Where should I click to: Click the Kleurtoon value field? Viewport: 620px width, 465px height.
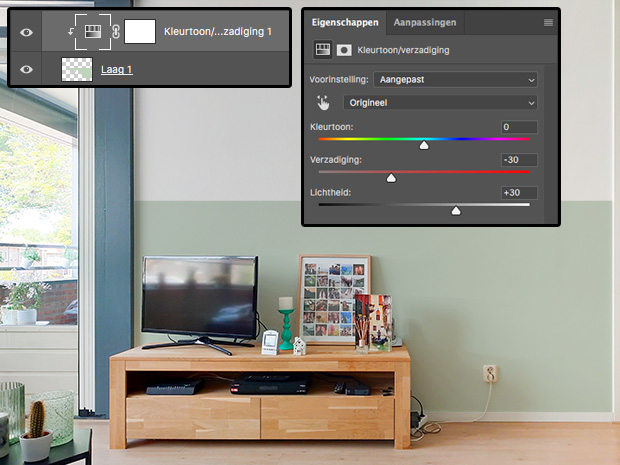(519, 127)
